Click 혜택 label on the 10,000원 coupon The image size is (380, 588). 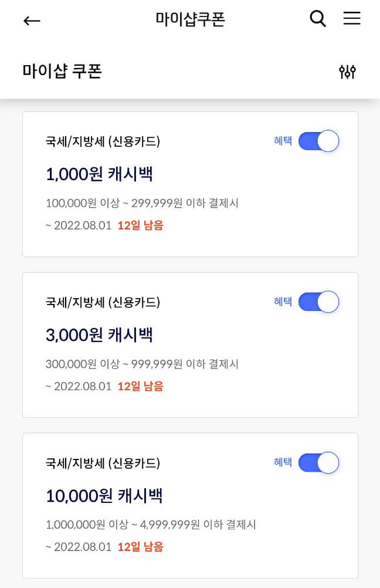pos(283,462)
